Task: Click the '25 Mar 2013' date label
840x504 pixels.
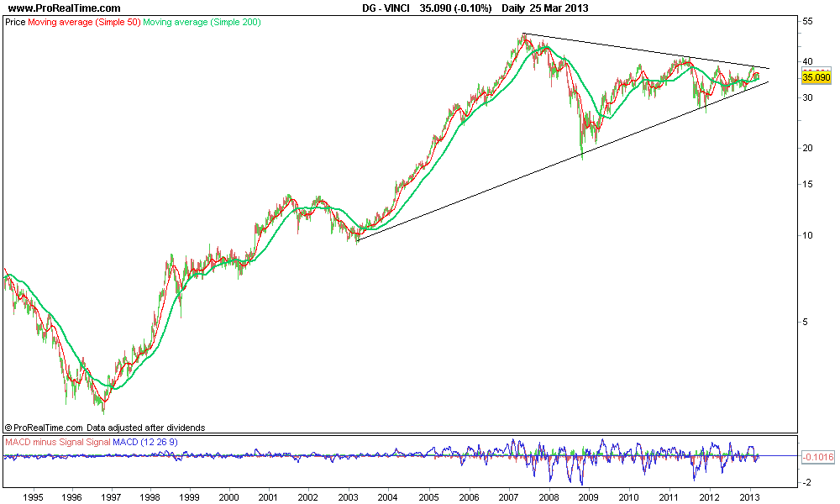Action: coord(559,8)
